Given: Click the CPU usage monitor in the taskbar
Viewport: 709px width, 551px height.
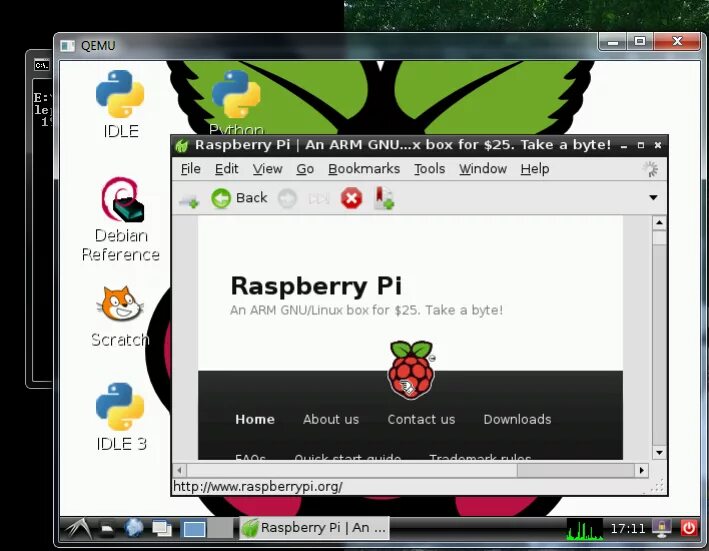Looking at the screenshot, I should click(x=584, y=529).
